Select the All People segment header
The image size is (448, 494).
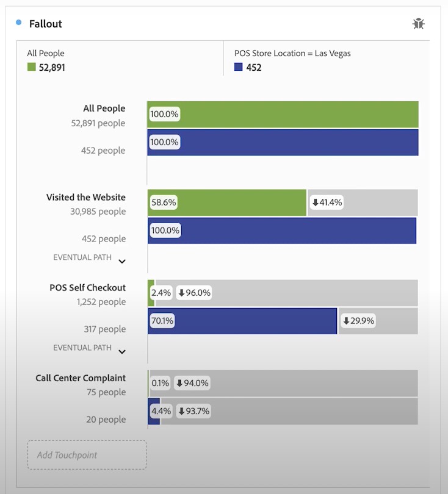46,53
